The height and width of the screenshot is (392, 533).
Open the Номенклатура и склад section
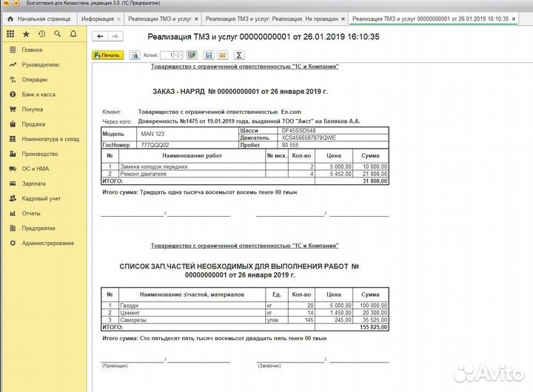(x=50, y=139)
